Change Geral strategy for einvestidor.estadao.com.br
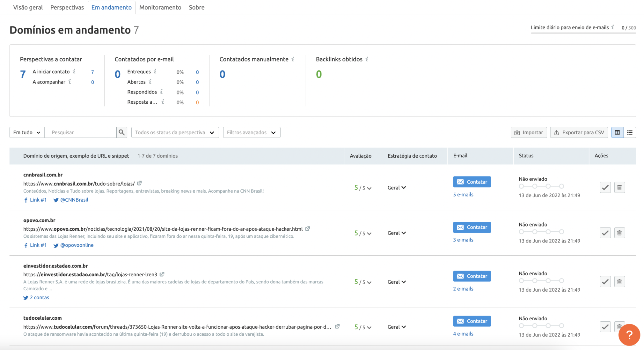 click(397, 282)
